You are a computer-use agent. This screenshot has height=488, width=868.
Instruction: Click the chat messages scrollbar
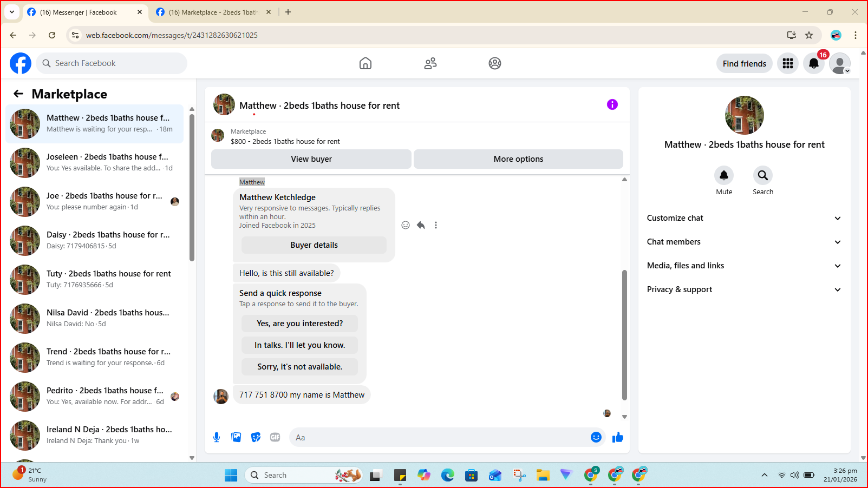pos(624,335)
